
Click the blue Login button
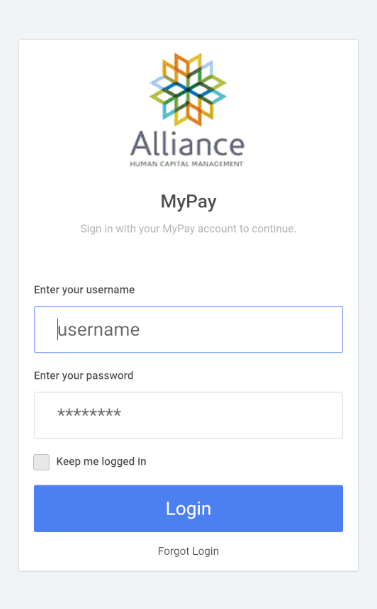(188, 508)
